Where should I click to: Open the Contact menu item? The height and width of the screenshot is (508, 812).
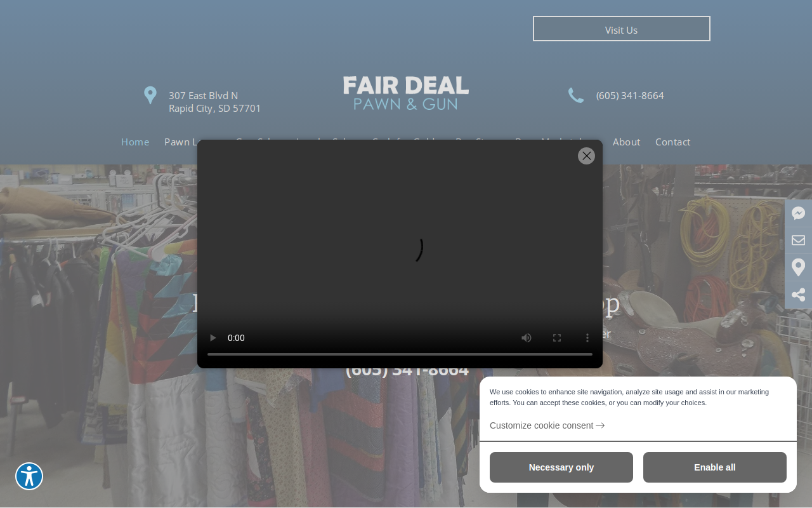click(x=672, y=142)
